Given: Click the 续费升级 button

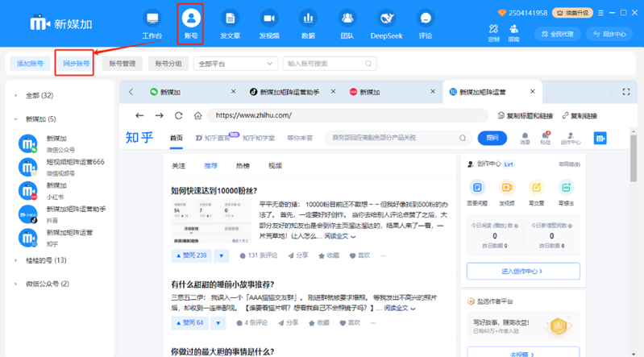Looking at the screenshot, I should (x=572, y=13).
